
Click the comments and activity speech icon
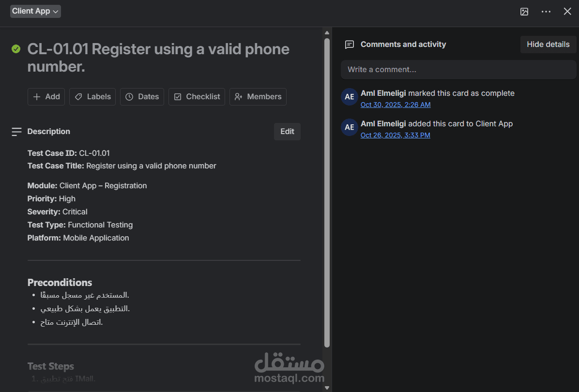(x=349, y=45)
